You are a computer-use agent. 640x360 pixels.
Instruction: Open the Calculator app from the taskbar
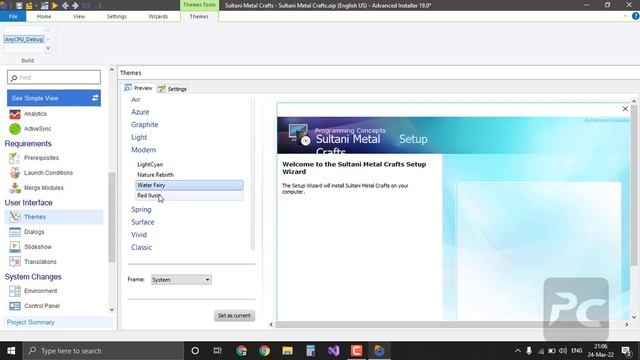(311, 351)
